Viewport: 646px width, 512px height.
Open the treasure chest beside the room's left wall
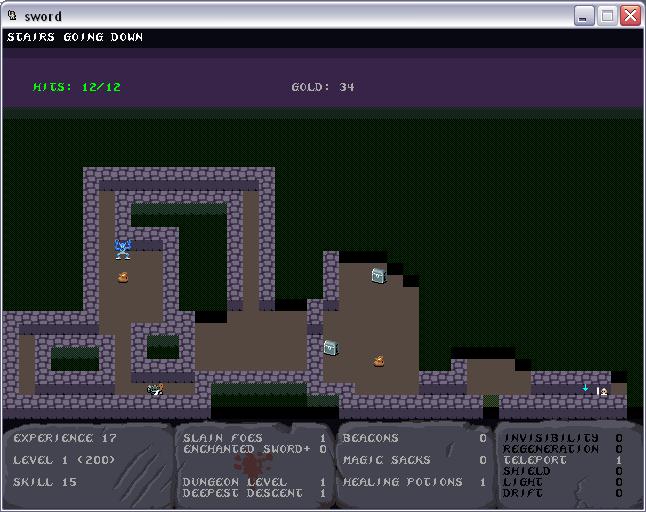[x=331, y=348]
